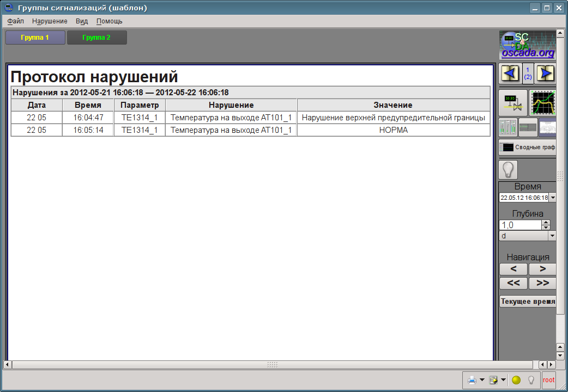
Task: Open the Нарушение menu
Action: 50,21
